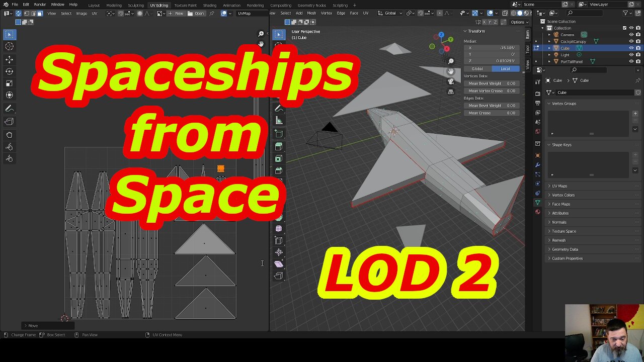Select the UV Pinch tool
This screenshot has height=362, width=644.
coord(9,158)
